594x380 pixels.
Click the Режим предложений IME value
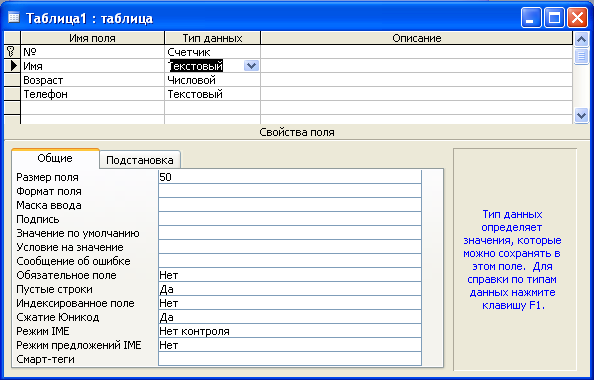pos(290,345)
